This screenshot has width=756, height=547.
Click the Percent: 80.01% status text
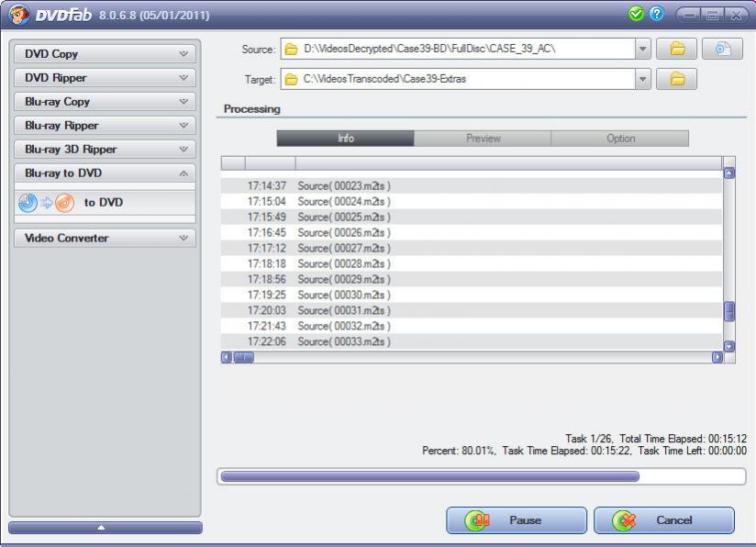click(x=459, y=451)
